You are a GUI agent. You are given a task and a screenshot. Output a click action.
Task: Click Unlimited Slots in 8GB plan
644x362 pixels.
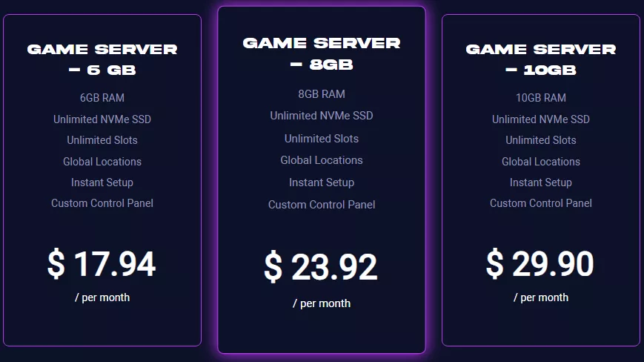pos(322,139)
